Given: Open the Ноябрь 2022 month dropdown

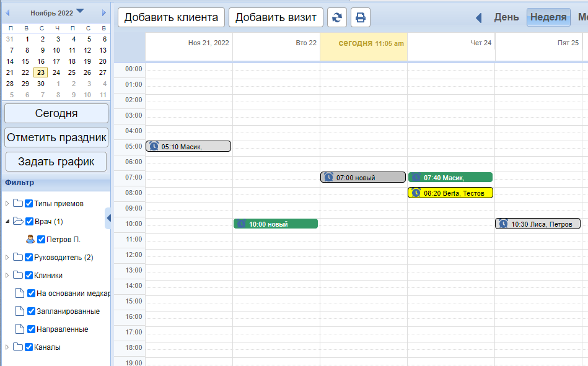Looking at the screenshot, I should tap(80, 12).
